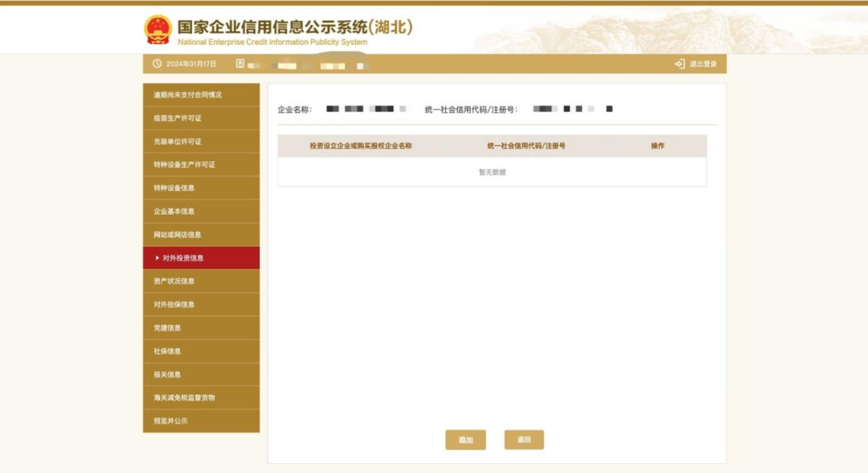Click the 操作 column header in table
Image resolution: width=868 pixels, height=473 pixels.
click(x=657, y=145)
